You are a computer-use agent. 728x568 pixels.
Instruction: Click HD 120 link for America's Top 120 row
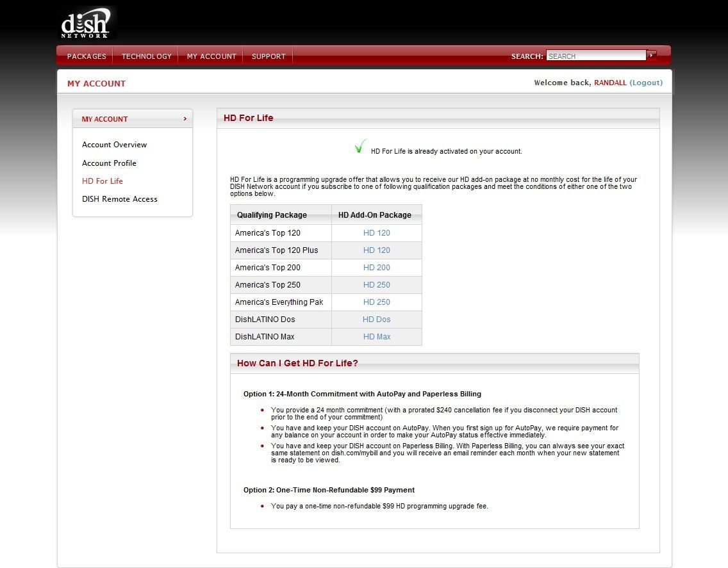click(x=377, y=233)
